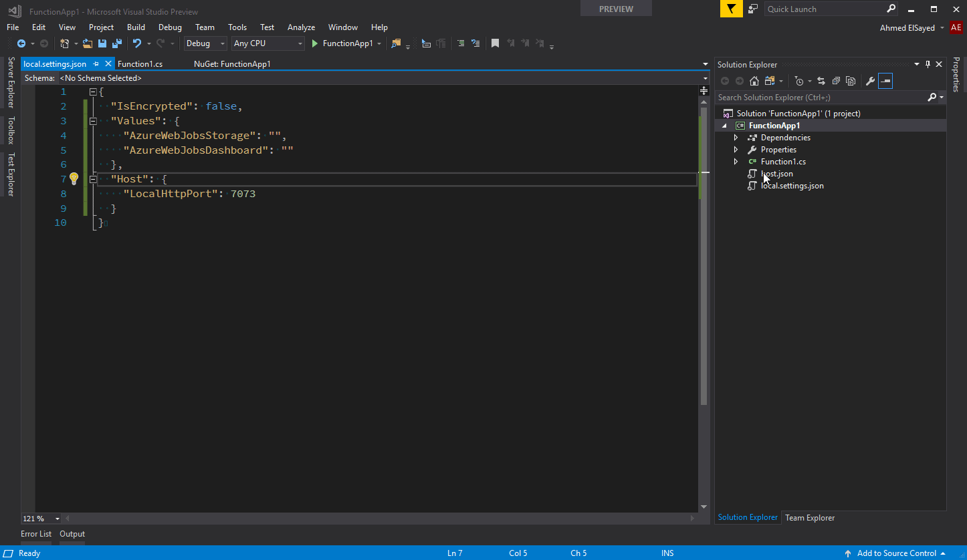
Task: Click the yellow feedback filter icon in title bar
Action: click(x=732, y=9)
